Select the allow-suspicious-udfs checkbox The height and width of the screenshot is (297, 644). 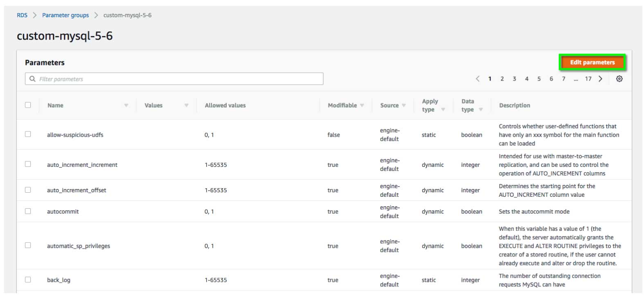[x=28, y=134]
